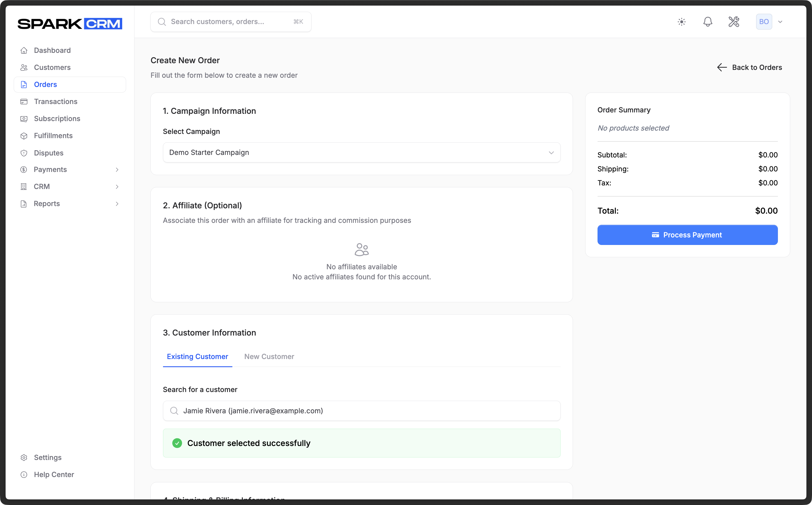Switch to the Existing Customer tab
This screenshot has height=505, width=812.
(x=197, y=357)
